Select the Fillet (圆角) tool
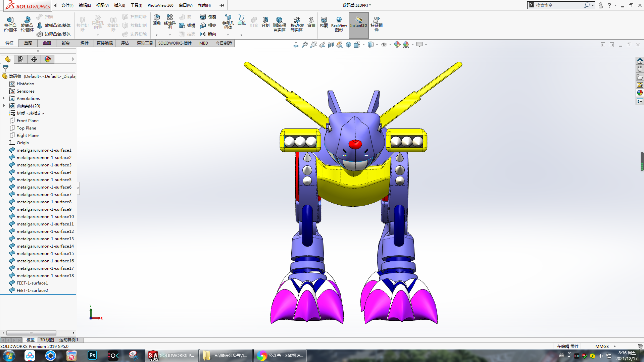Image resolution: width=644 pixels, height=362 pixels. point(157,20)
